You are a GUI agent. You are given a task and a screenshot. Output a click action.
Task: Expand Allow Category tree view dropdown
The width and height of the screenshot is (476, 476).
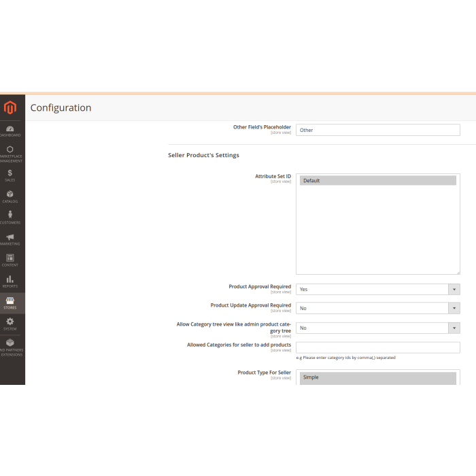[x=377, y=328]
